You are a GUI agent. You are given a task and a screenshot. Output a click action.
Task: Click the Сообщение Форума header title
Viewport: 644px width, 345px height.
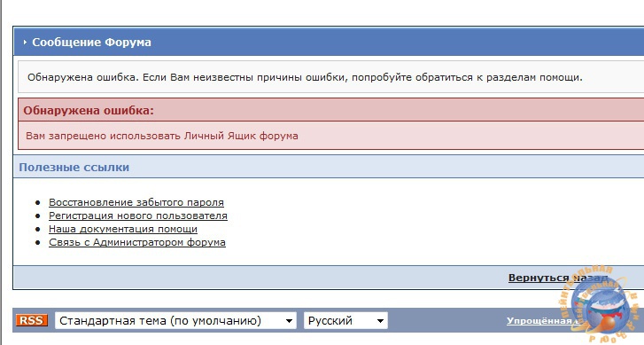(x=91, y=42)
